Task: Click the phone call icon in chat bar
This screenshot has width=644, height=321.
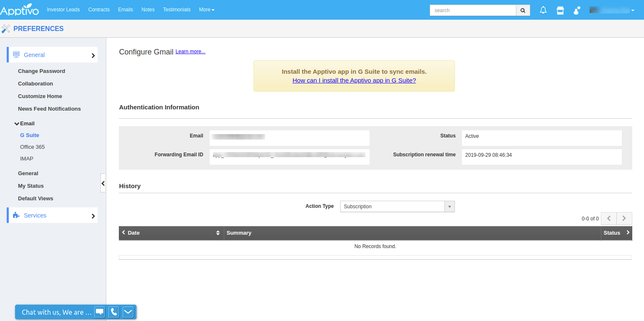Action: (x=114, y=312)
